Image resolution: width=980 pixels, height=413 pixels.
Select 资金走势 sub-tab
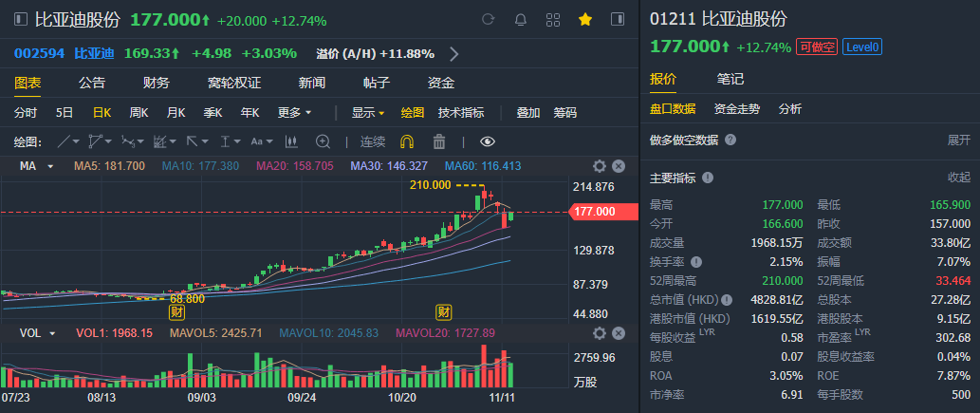(737, 109)
